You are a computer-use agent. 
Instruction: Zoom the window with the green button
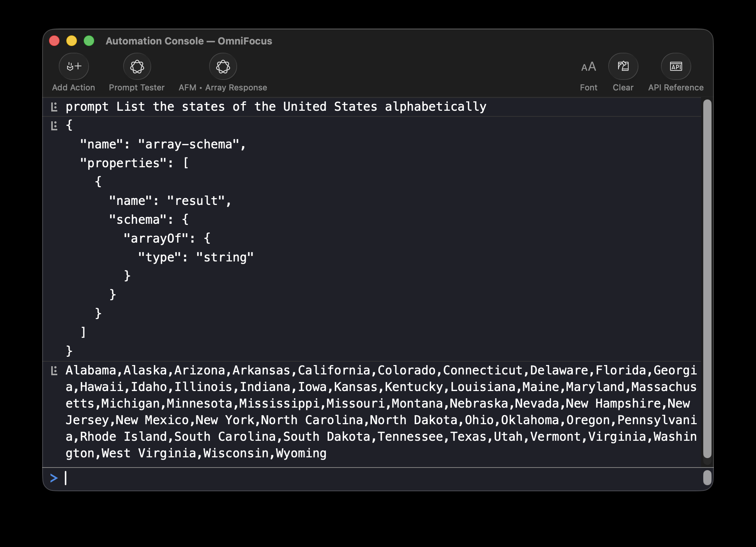coord(89,41)
